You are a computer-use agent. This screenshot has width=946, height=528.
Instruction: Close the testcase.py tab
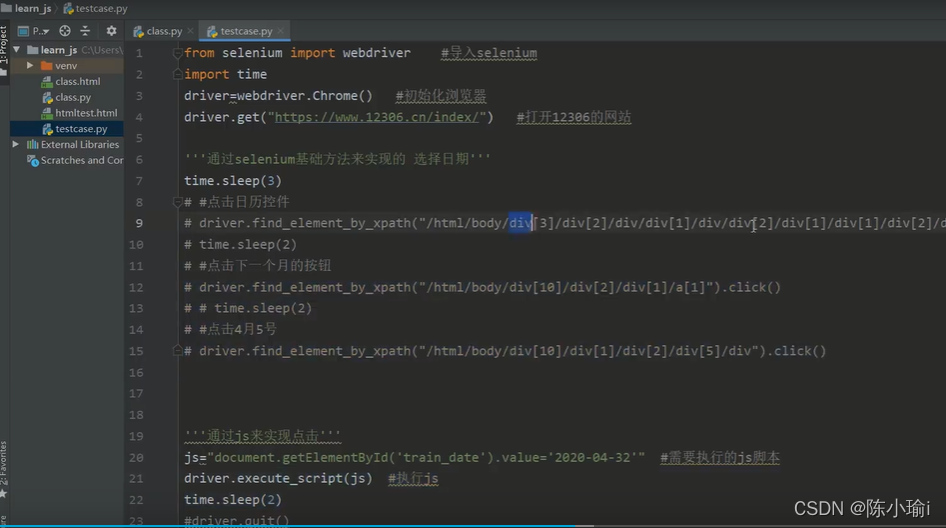pyautogui.click(x=281, y=31)
